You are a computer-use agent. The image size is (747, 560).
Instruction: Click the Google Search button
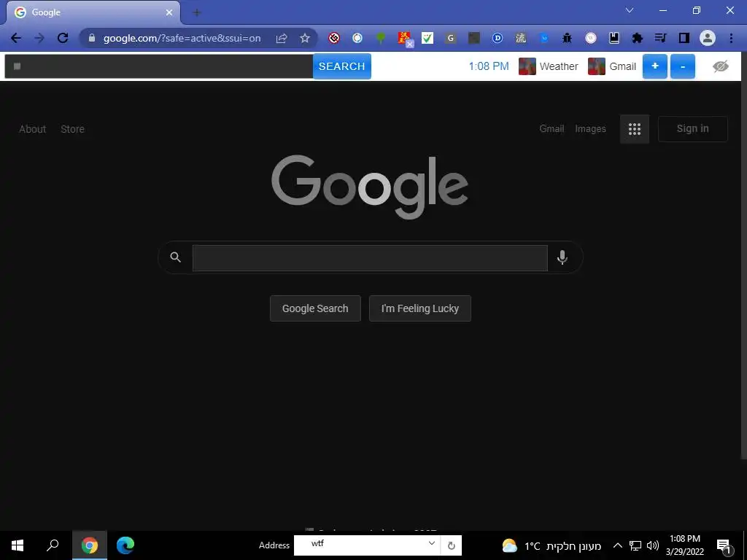[315, 308]
